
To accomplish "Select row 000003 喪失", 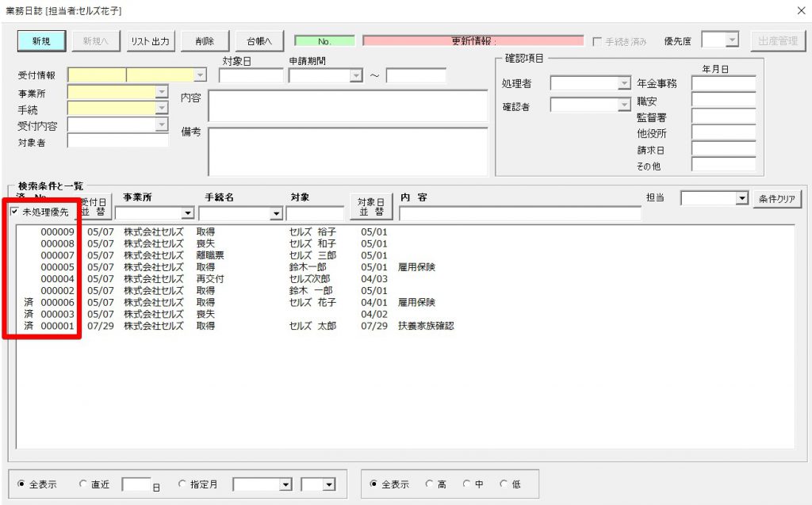I will click(x=405, y=314).
